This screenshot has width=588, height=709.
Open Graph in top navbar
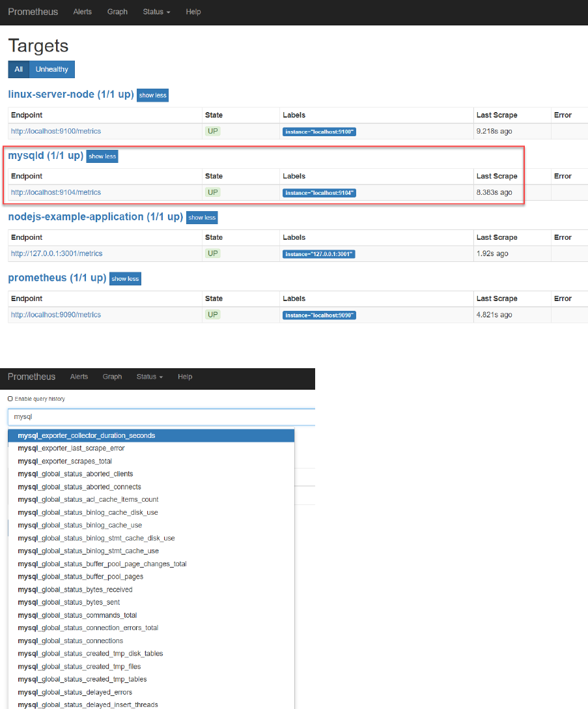click(117, 12)
